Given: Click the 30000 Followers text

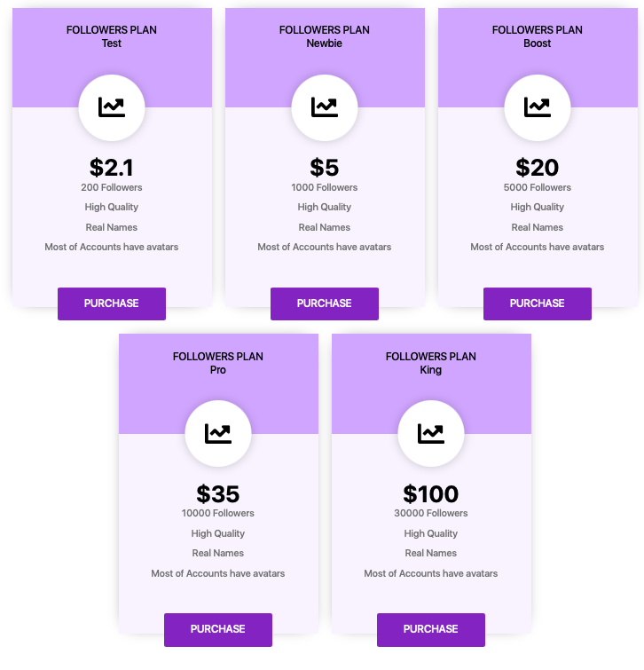Looking at the screenshot, I should 430,513.
